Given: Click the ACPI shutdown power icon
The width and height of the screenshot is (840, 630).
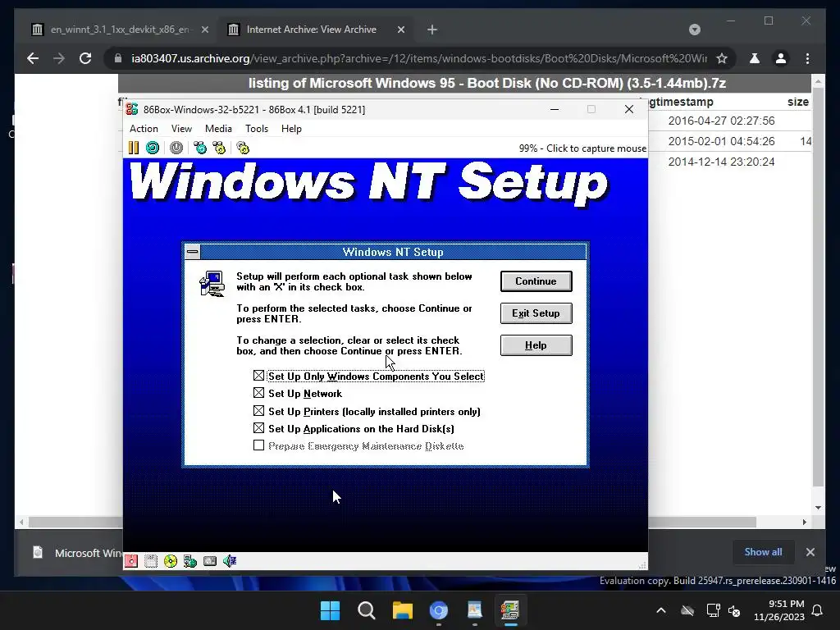Looking at the screenshot, I should click(176, 148).
